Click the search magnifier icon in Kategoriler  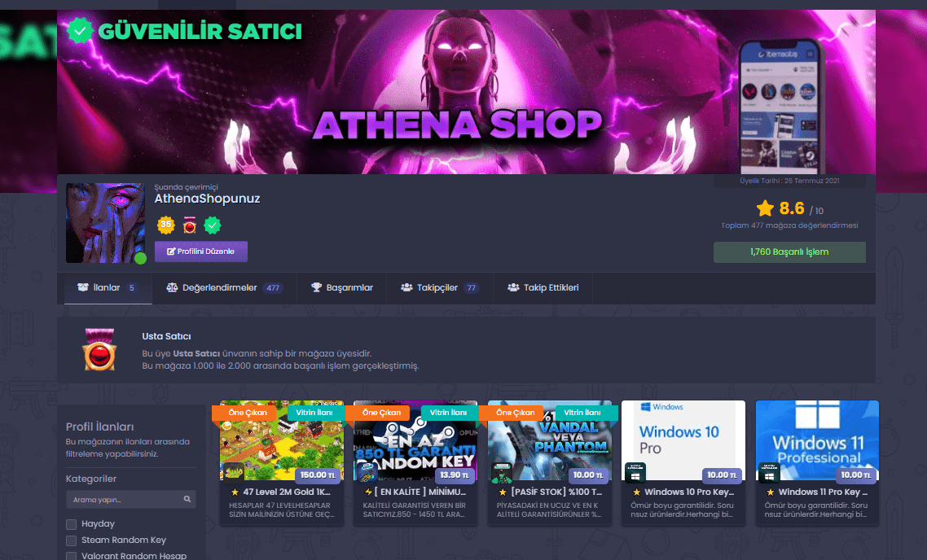click(187, 499)
